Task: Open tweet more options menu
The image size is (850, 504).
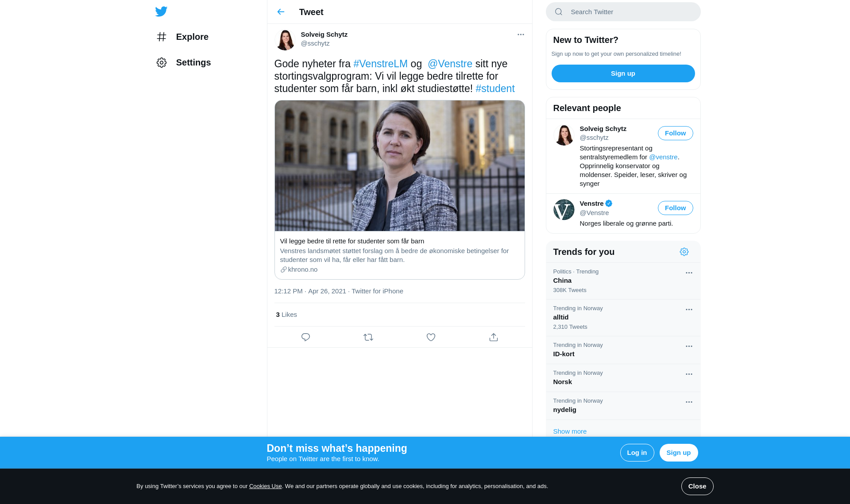Action: pos(521,35)
